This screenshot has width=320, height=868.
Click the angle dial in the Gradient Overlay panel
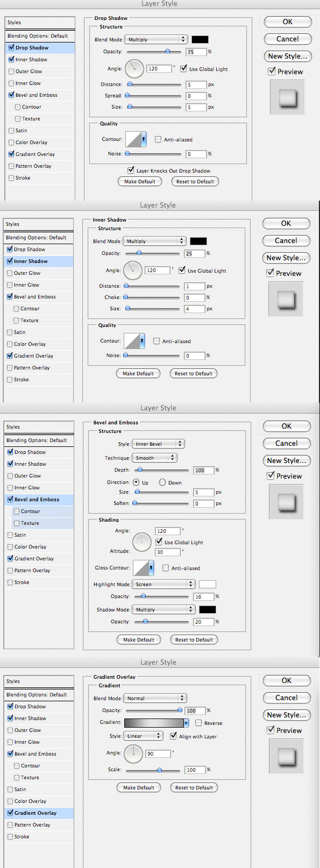pyautogui.click(x=133, y=753)
